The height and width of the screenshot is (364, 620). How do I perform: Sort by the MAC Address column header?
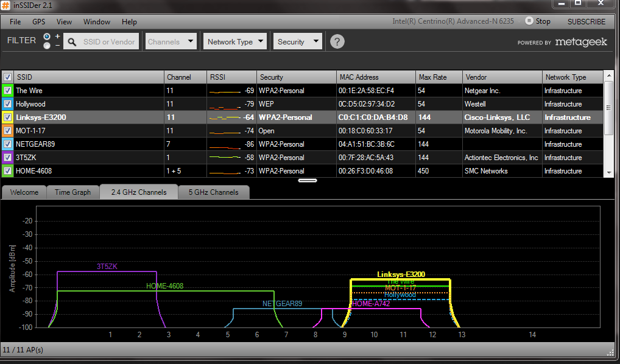(x=376, y=77)
